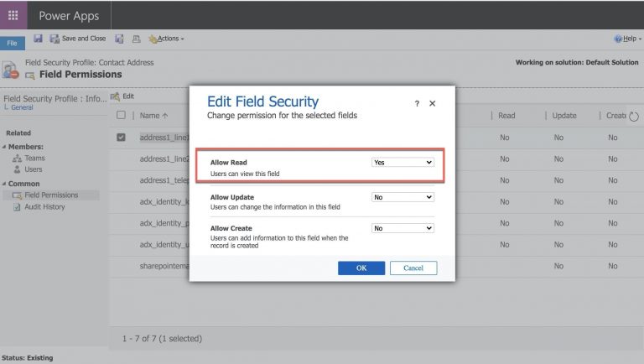Click the help question mark in dialog

pyautogui.click(x=417, y=103)
